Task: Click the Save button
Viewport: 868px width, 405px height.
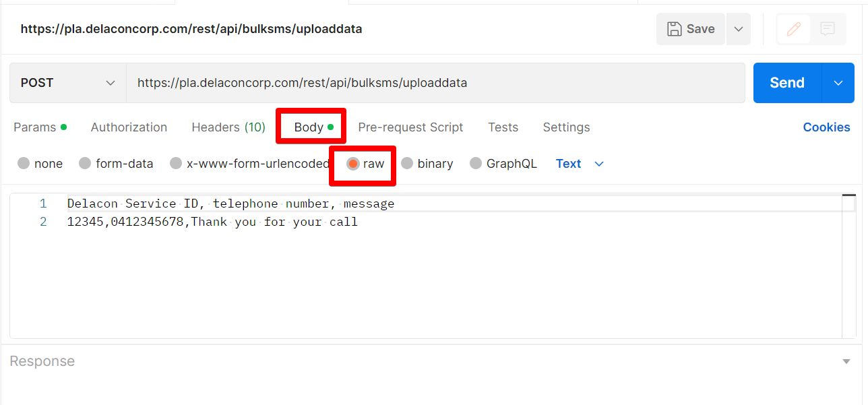Action: [x=690, y=29]
